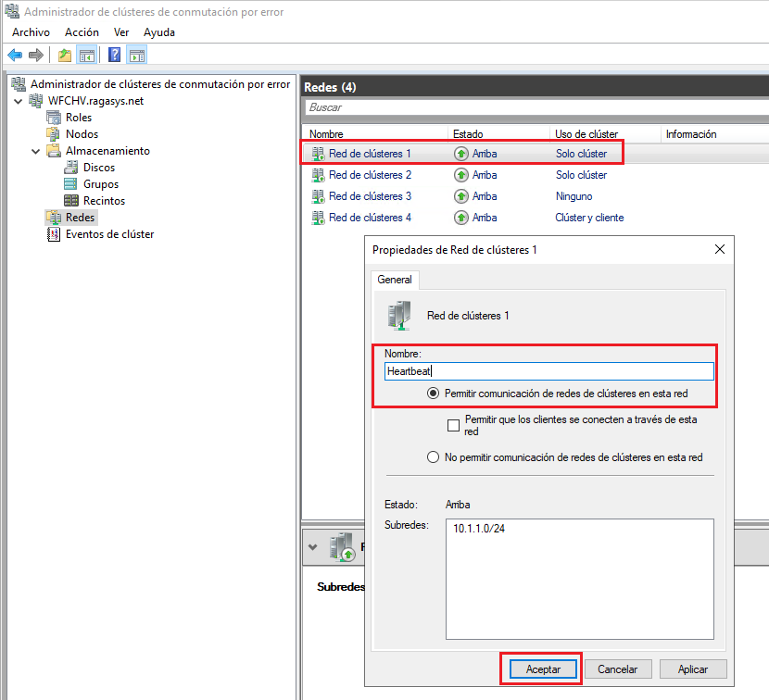Image resolution: width=769 pixels, height=700 pixels.
Task: Click the forward navigation arrow
Action: [x=34, y=55]
